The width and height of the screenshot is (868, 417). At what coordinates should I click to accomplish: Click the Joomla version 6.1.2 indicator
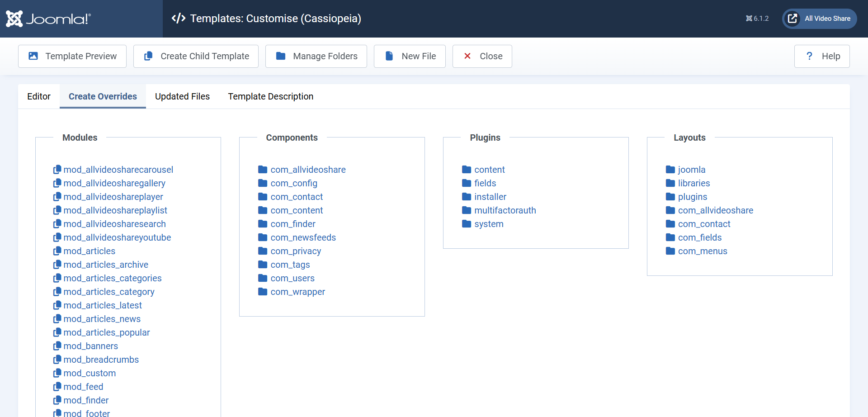757,19
